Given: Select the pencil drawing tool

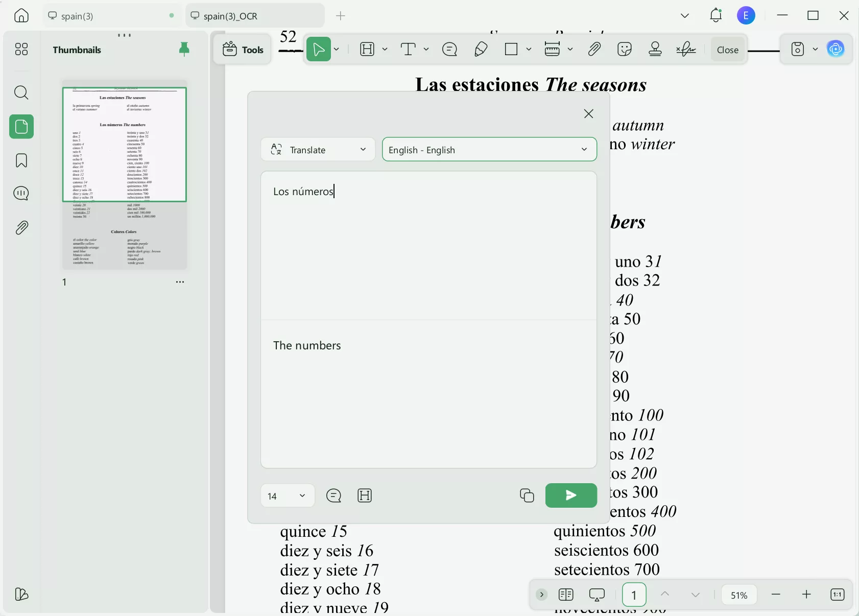Looking at the screenshot, I should [x=481, y=49].
